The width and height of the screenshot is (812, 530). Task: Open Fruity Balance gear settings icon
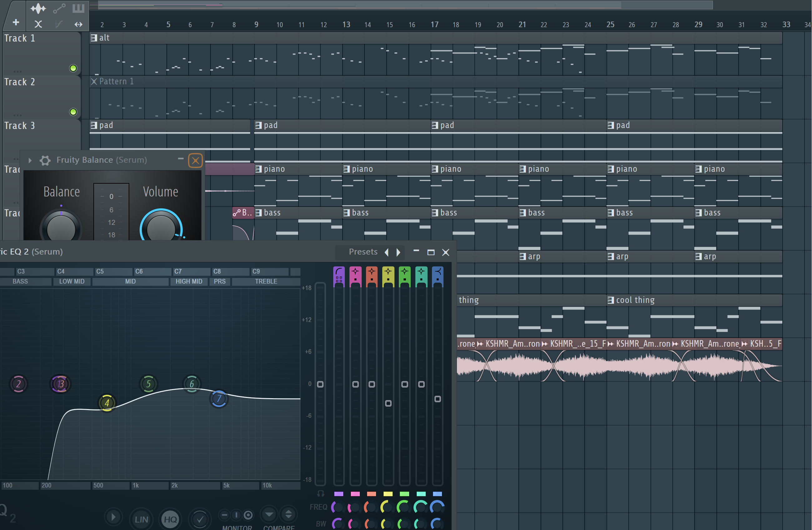[45, 160]
